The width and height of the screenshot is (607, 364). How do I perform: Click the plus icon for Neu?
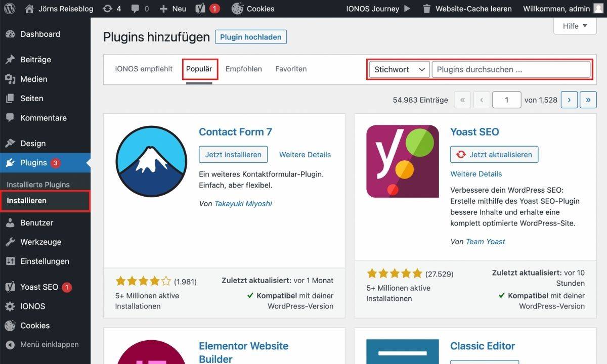(163, 9)
